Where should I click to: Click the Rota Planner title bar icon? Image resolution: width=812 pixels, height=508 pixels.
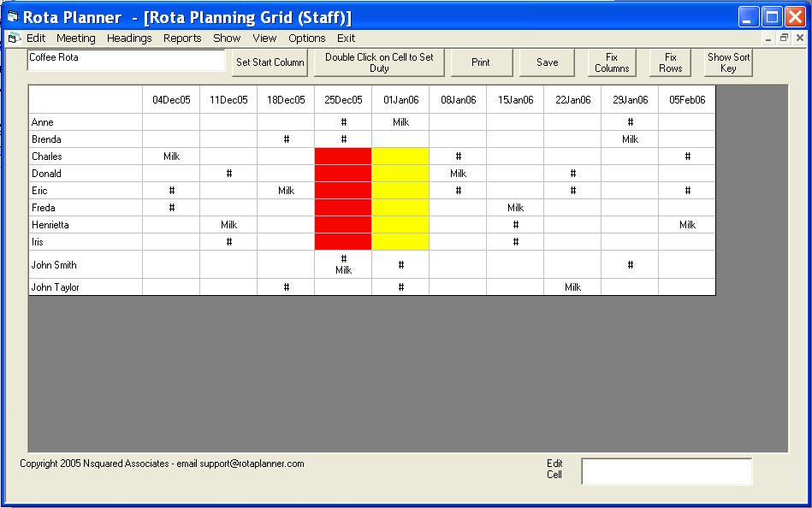(x=13, y=16)
